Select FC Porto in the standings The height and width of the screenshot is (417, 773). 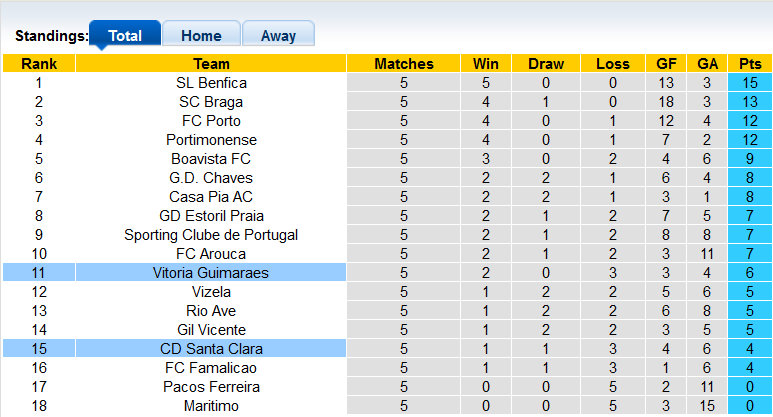click(x=211, y=121)
